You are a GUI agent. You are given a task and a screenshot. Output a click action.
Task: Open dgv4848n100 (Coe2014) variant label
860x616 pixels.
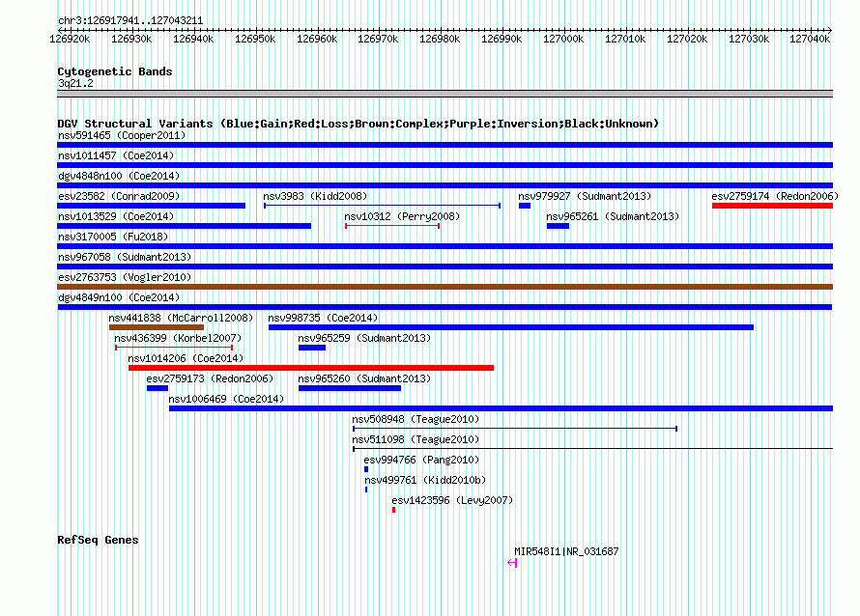click(x=119, y=176)
